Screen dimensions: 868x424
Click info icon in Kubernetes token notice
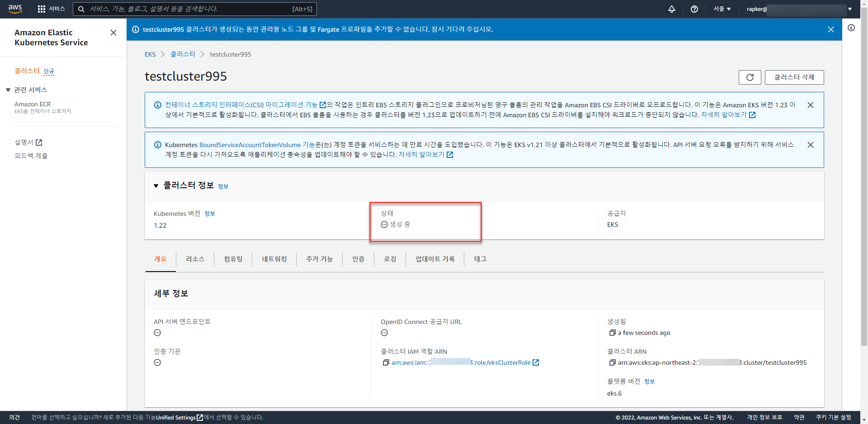(x=158, y=145)
